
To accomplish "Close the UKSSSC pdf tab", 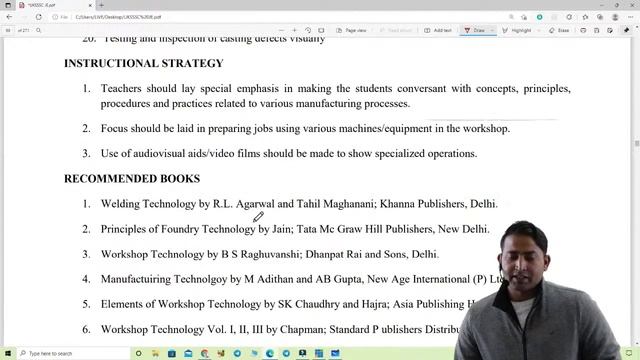I will click(90, 5).
